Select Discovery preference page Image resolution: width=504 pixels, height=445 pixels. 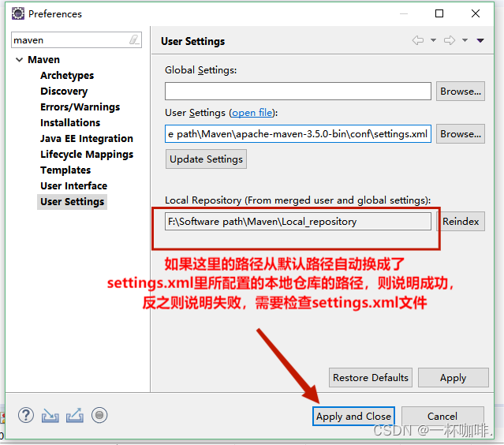pos(64,91)
